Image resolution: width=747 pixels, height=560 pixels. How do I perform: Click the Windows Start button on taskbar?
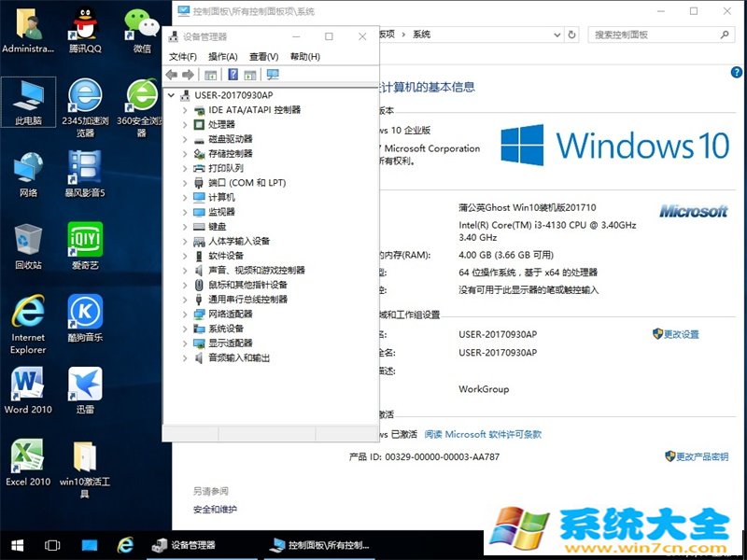18,545
